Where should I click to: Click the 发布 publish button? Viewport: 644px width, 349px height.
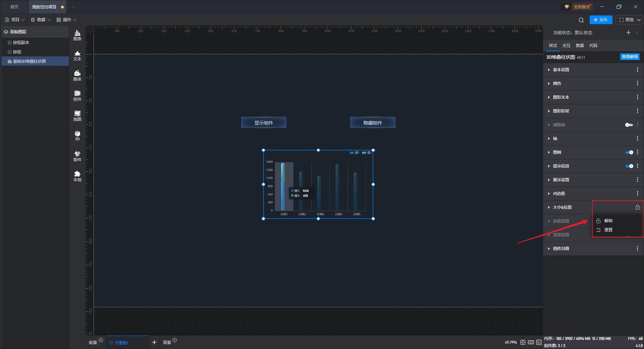[x=601, y=20]
